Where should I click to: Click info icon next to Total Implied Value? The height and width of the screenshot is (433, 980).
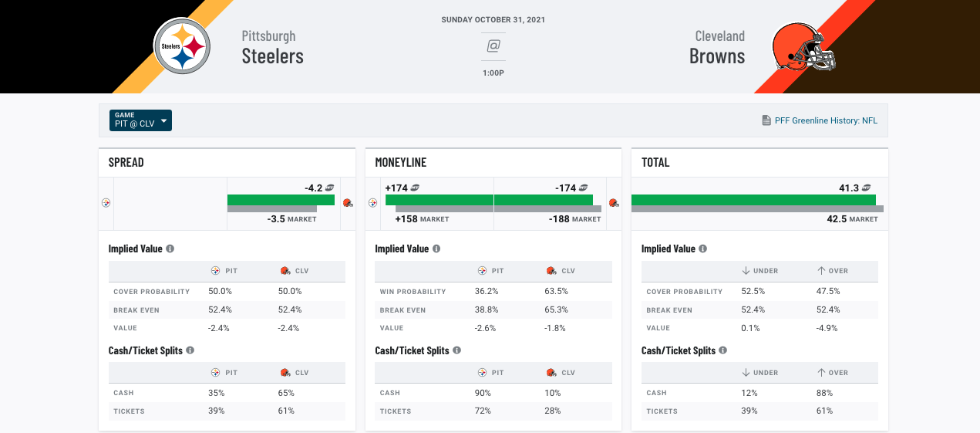pos(703,249)
